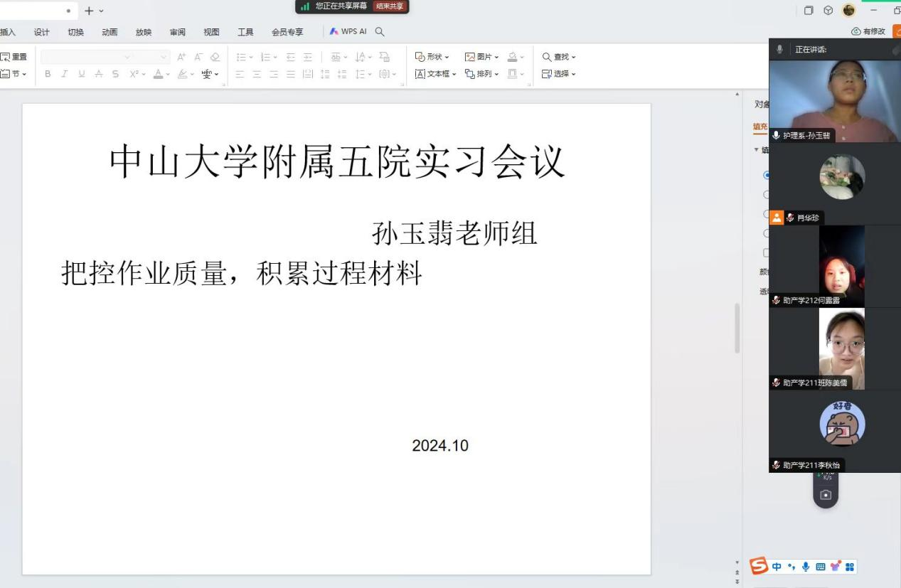901x588 pixels.
Task: Click the Underline formatting icon
Action: pos(82,74)
